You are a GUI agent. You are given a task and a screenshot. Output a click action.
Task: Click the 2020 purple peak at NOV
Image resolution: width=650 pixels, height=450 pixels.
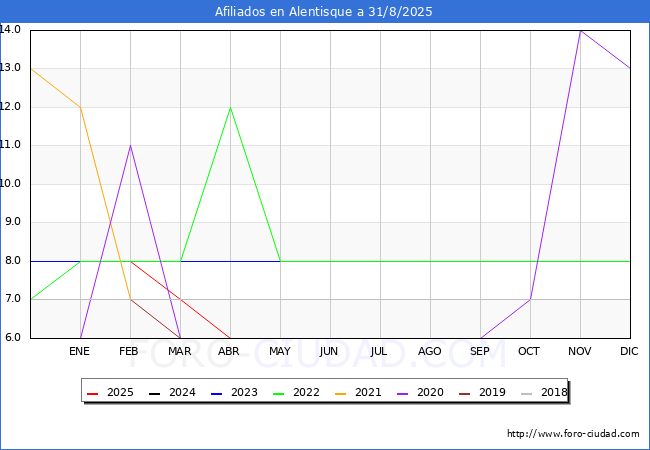tap(580, 31)
